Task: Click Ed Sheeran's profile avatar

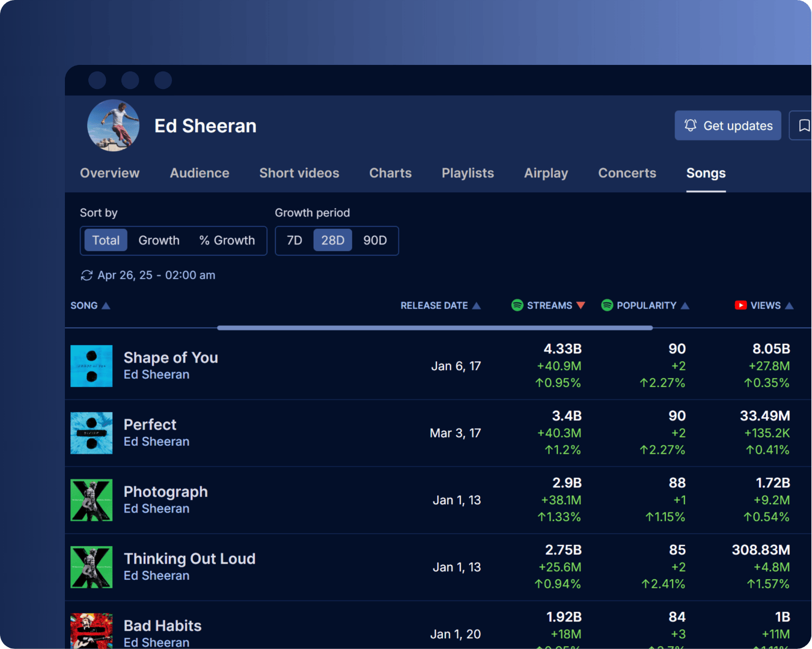Action: (113, 126)
